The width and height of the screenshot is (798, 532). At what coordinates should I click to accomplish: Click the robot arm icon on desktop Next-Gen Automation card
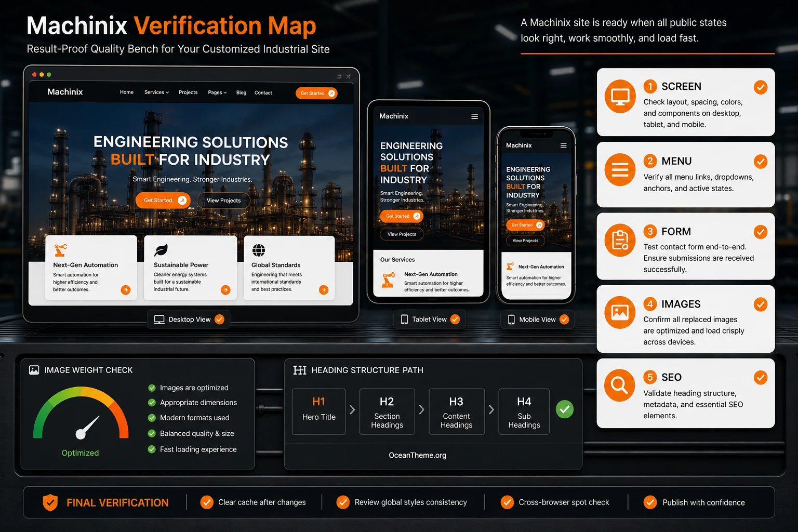[x=60, y=250]
